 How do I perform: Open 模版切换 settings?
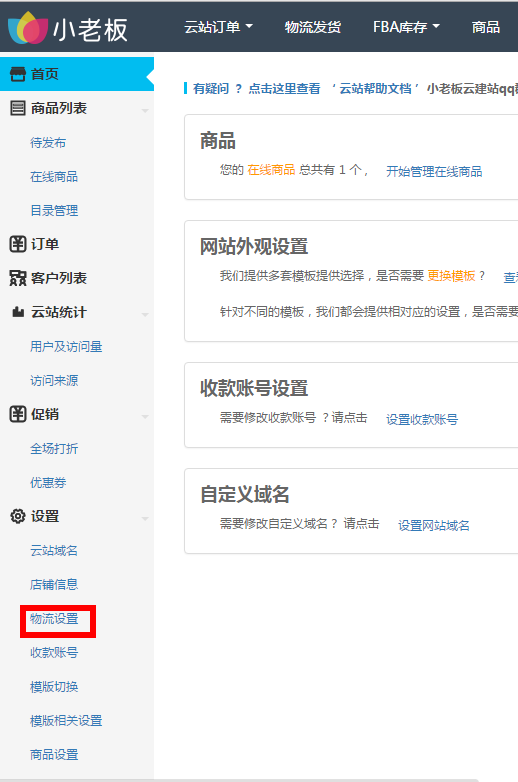pos(54,687)
